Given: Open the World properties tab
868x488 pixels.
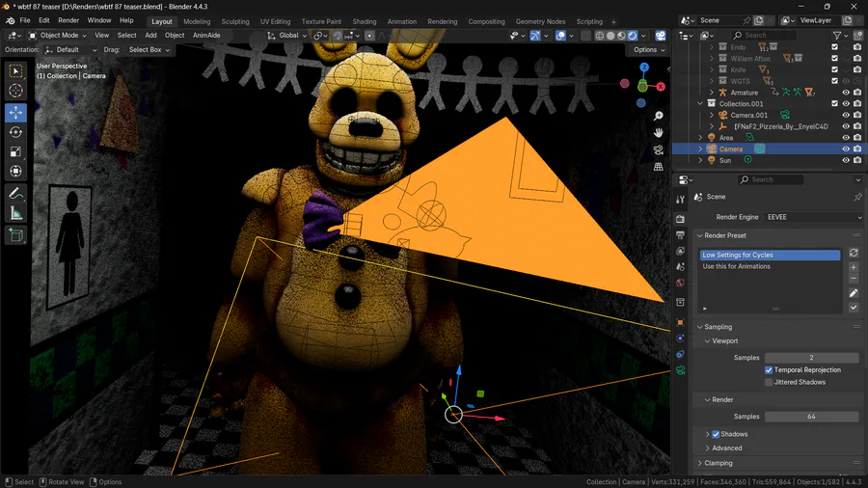Looking at the screenshot, I should click(x=680, y=283).
